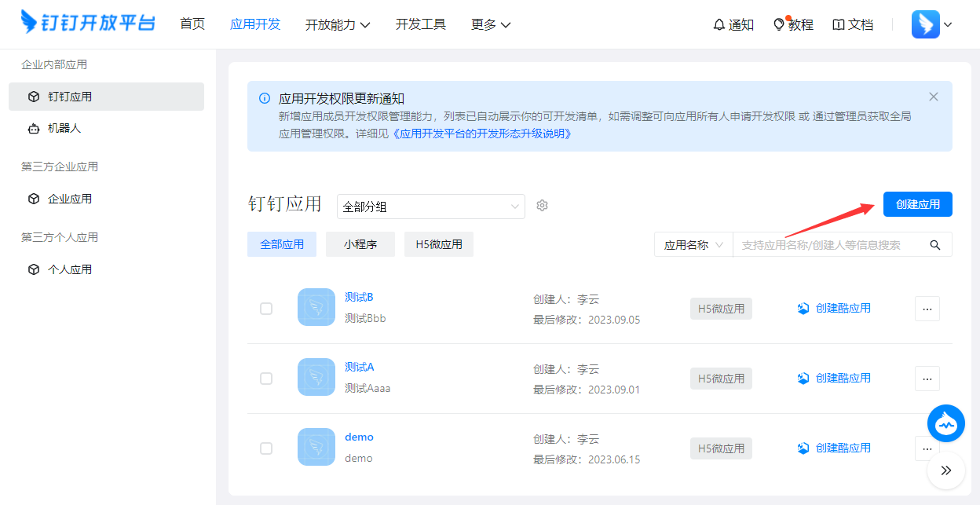This screenshot has height=505, width=980.
Task: Expand the 开放能力 menu
Action: [x=338, y=24]
